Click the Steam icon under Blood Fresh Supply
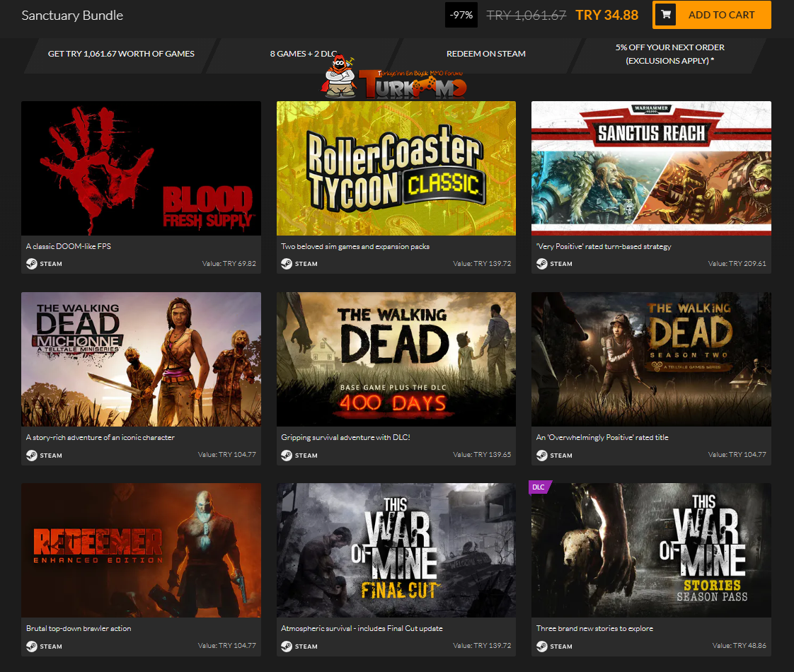This screenshot has height=672, width=794. [30, 263]
